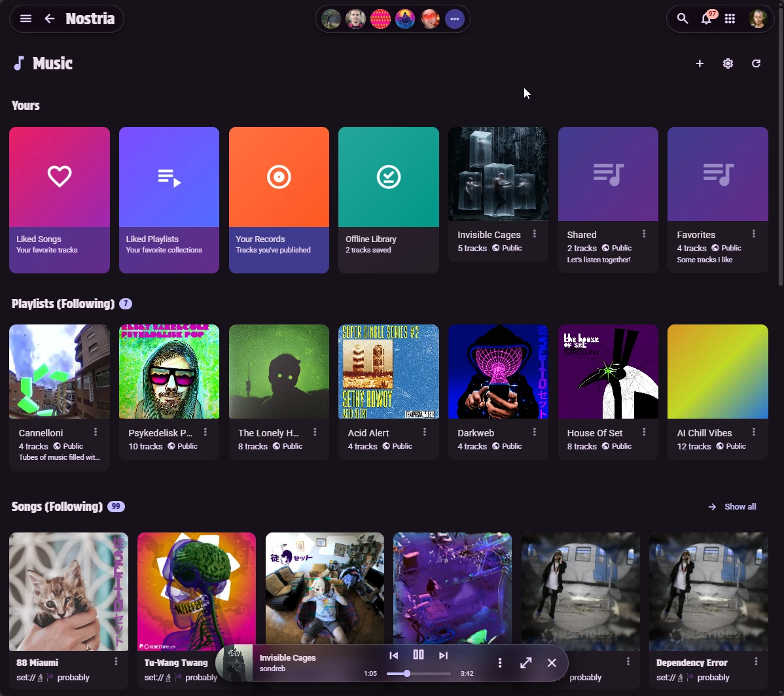Open music settings via gear icon
This screenshot has height=696, width=784.
(x=728, y=63)
